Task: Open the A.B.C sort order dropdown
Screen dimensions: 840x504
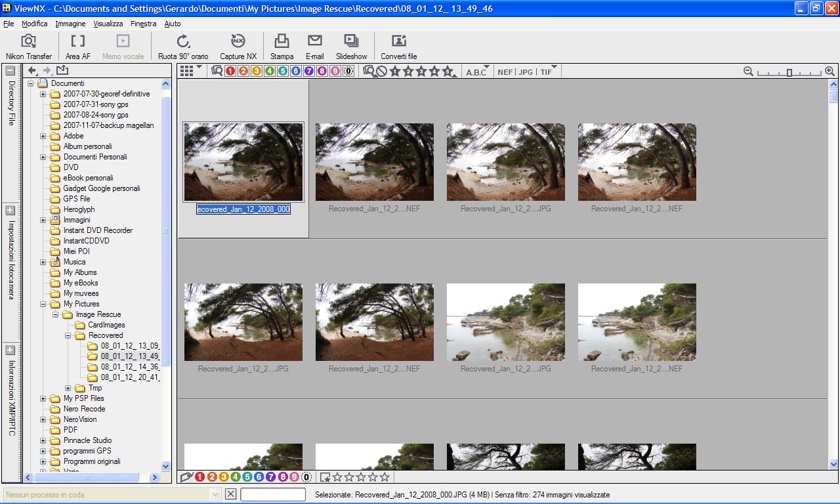Action: click(478, 72)
